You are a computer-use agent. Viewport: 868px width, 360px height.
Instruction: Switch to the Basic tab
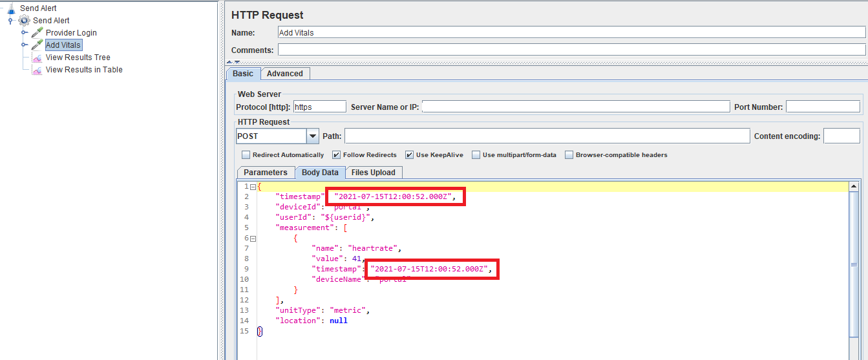(243, 74)
